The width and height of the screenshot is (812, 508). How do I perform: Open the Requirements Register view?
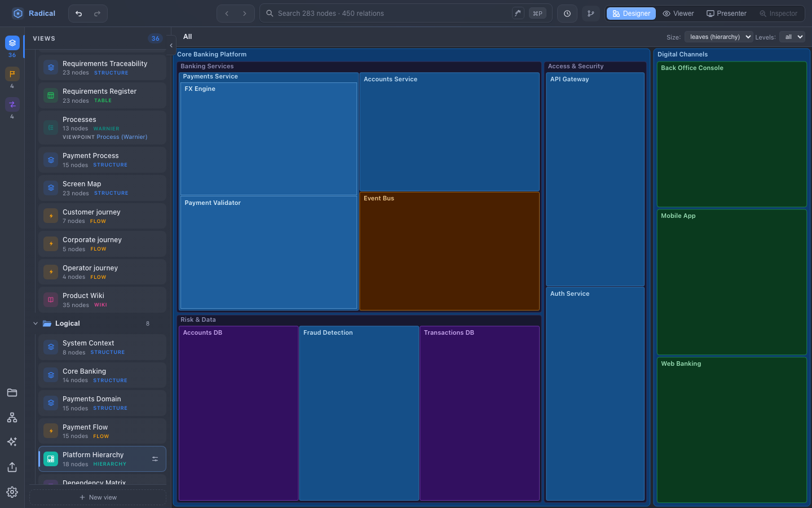click(x=102, y=95)
